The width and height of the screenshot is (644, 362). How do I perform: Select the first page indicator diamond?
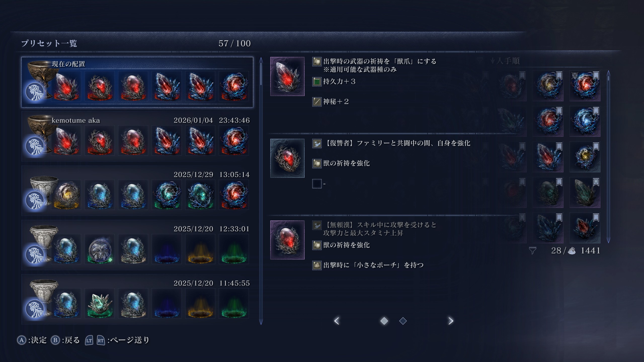(384, 321)
